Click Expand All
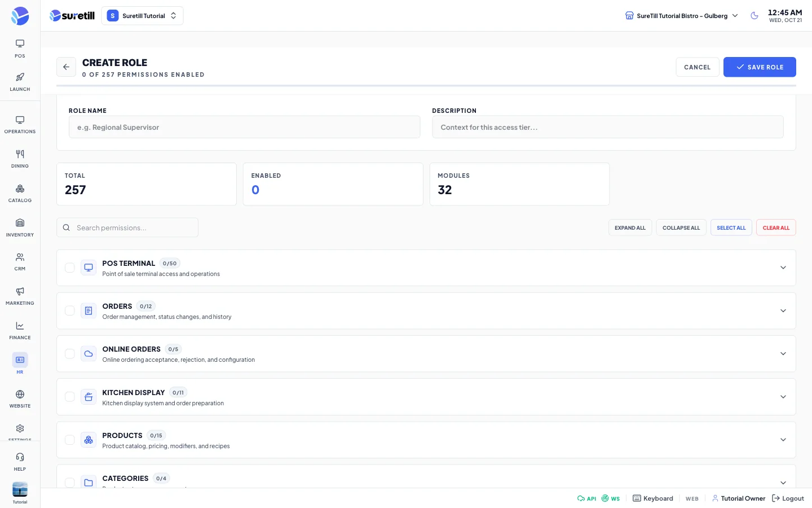 630,227
